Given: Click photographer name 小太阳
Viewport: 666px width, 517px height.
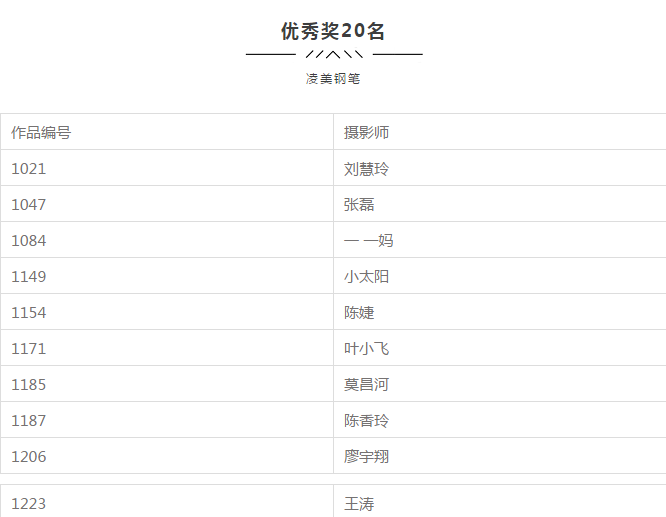Looking at the screenshot, I should click(366, 277).
